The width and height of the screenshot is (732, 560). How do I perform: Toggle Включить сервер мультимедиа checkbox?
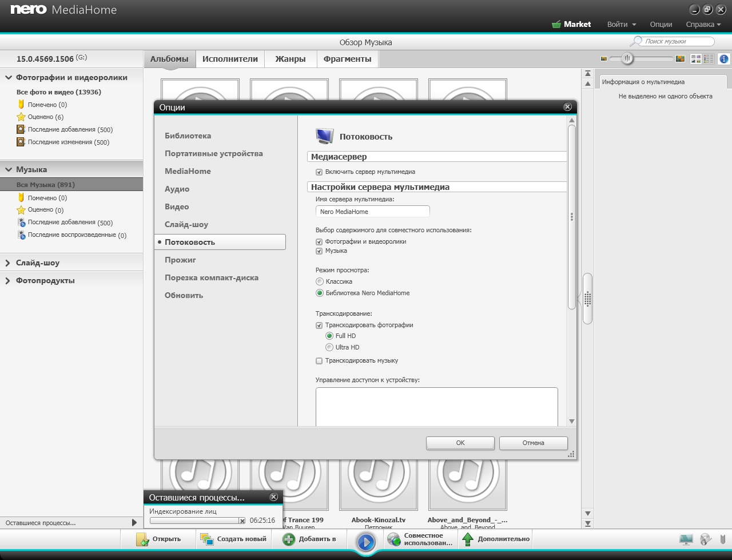319,172
